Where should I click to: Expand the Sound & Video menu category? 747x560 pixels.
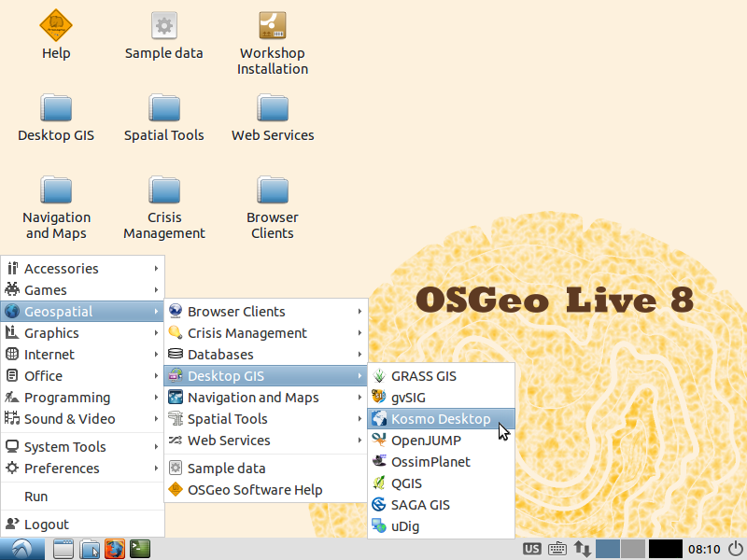[x=82, y=418]
